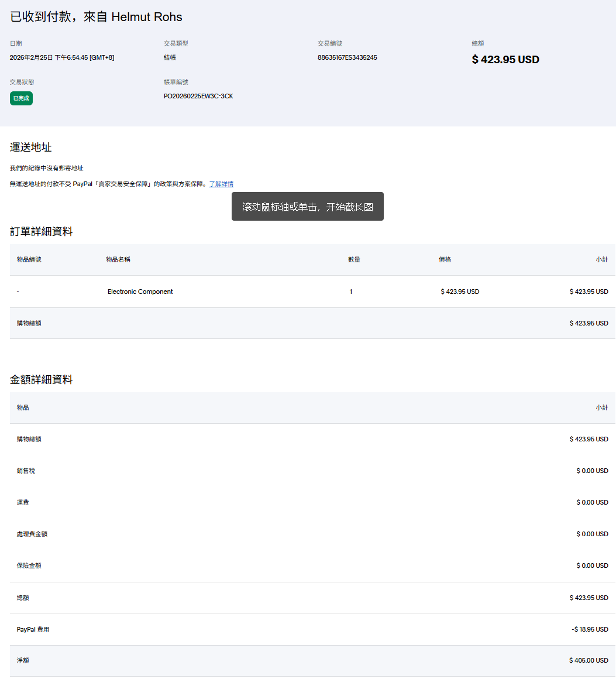Click the transaction date and time text

pyautogui.click(x=62, y=57)
